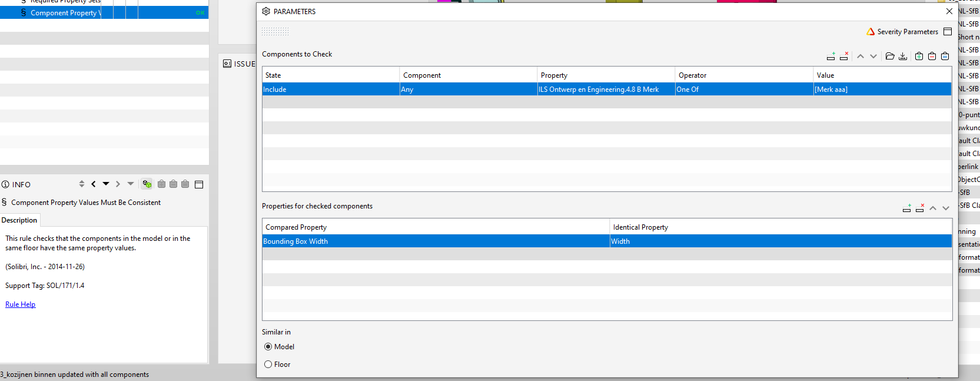This screenshot has height=381, width=980.
Task: Click the status bar kozijnen binnen text
Action: [x=75, y=375]
